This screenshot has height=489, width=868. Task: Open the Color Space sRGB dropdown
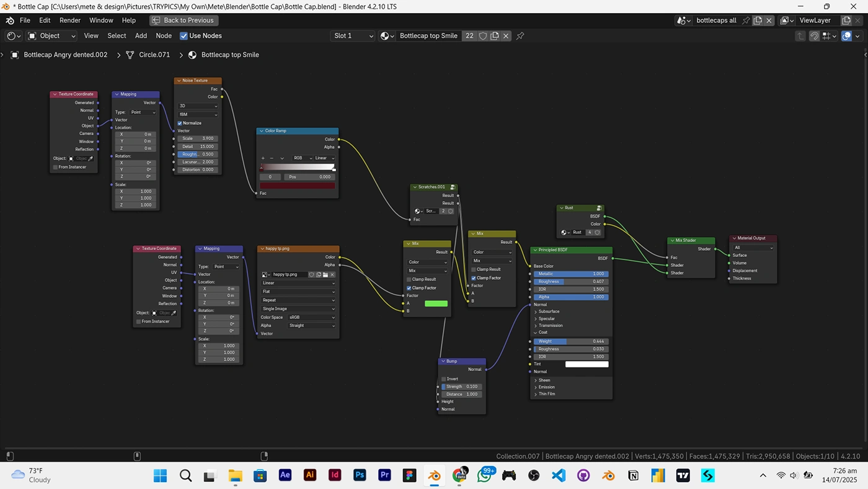(x=312, y=317)
